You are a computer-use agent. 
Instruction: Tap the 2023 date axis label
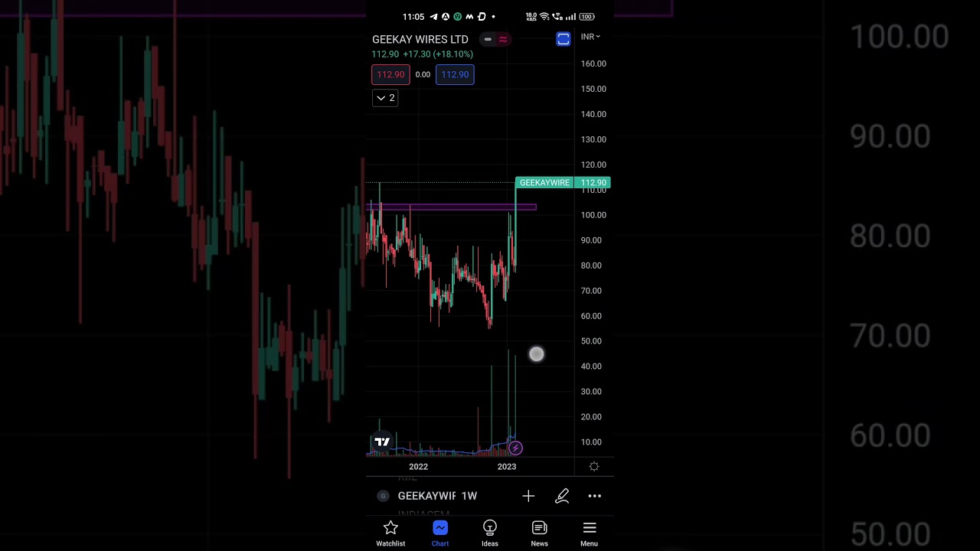click(507, 467)
